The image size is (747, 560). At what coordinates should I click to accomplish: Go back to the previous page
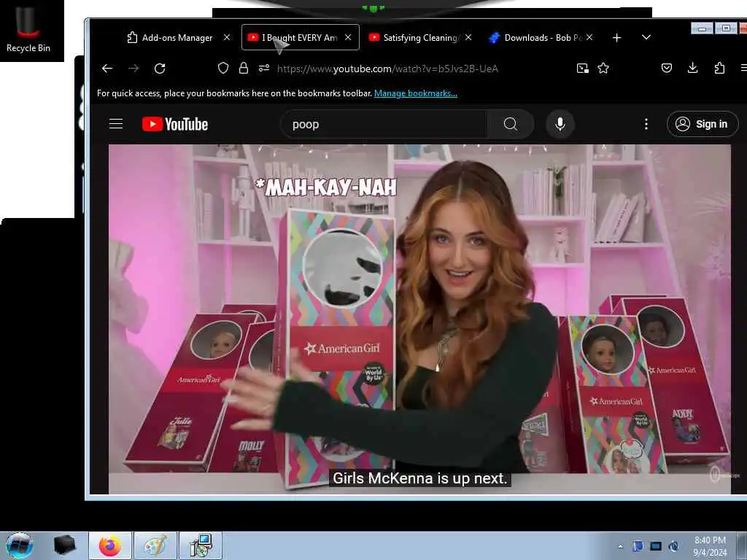pyautogui.click(x=107, y=69)
